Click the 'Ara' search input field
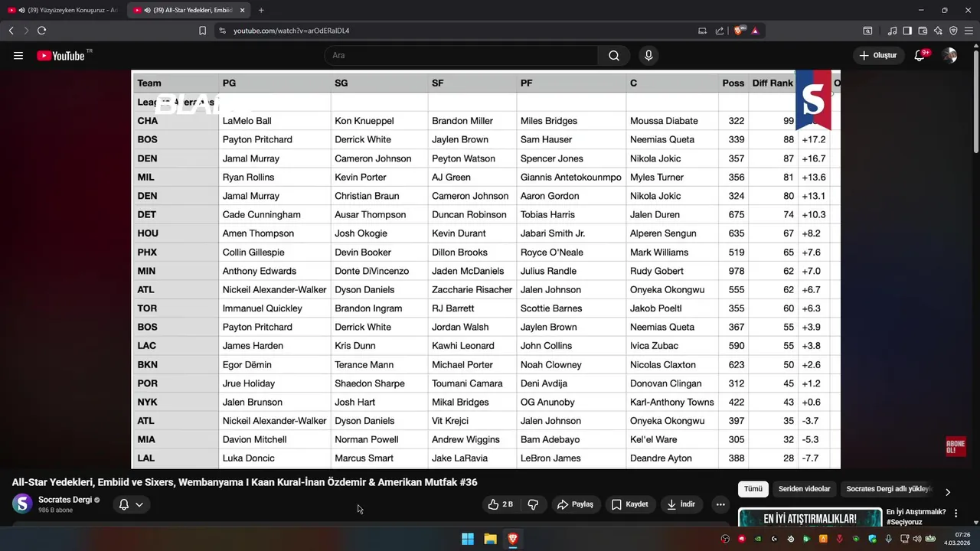The image size is (980, 551). tap(461, 56)
